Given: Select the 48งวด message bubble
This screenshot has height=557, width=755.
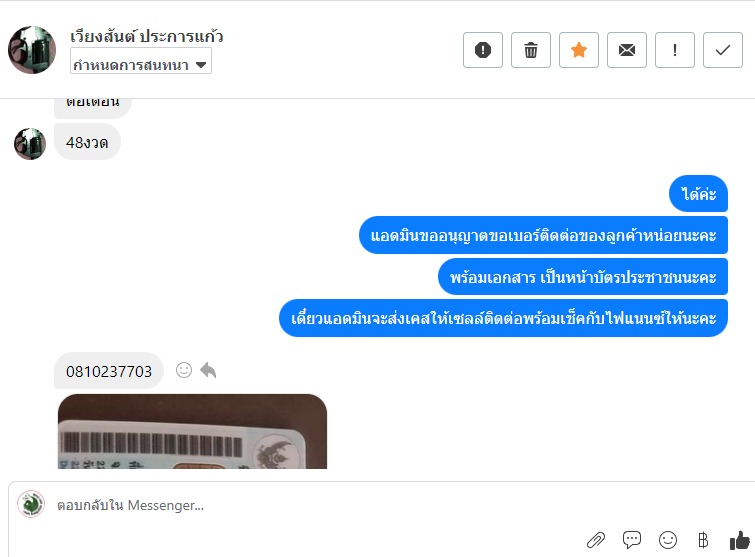Looking at the screenshot, I should point(87,142).
